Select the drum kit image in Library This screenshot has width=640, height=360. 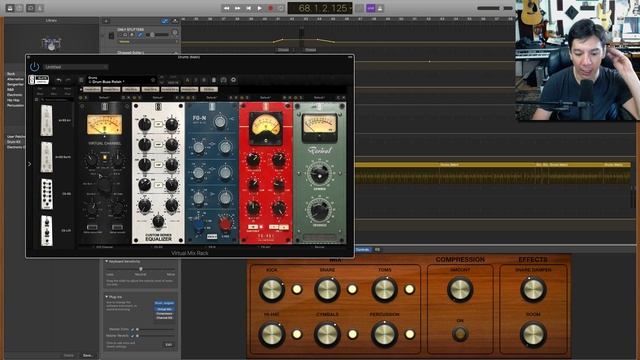(51, 43)
